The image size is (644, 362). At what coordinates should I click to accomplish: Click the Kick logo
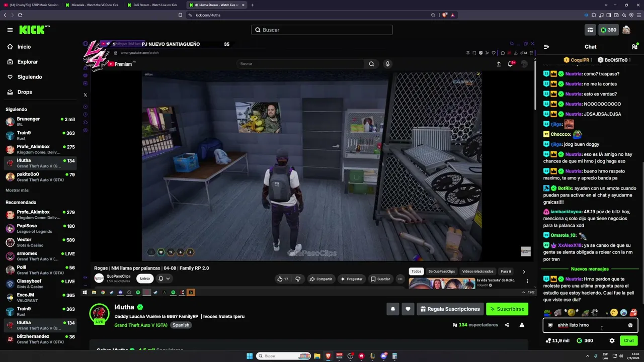coord(34,30)
